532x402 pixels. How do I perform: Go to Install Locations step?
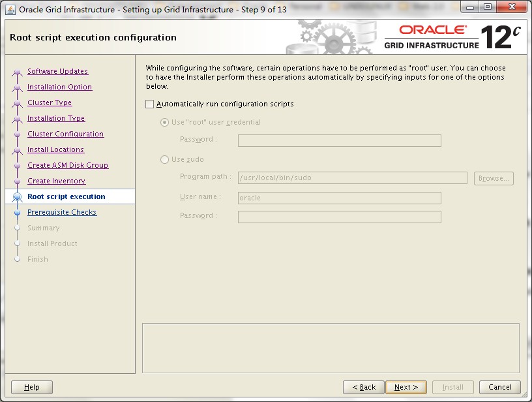click(55, 149)
